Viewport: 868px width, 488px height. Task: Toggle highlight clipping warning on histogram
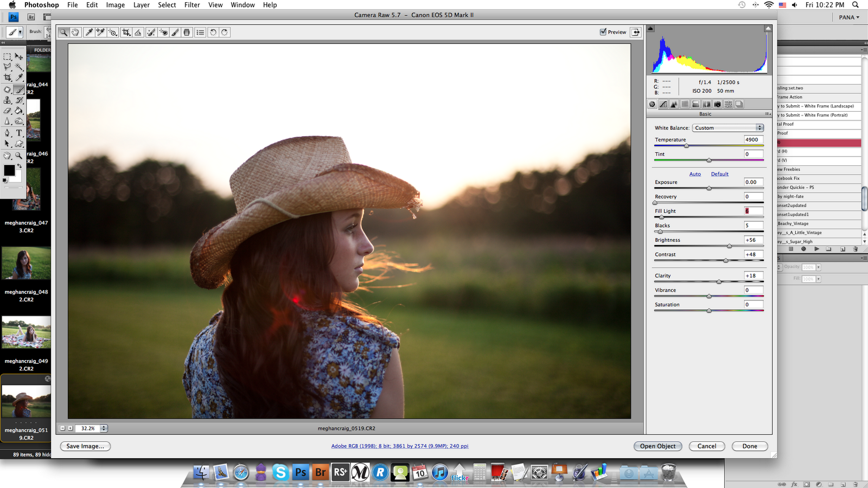(x=768, y=28)
